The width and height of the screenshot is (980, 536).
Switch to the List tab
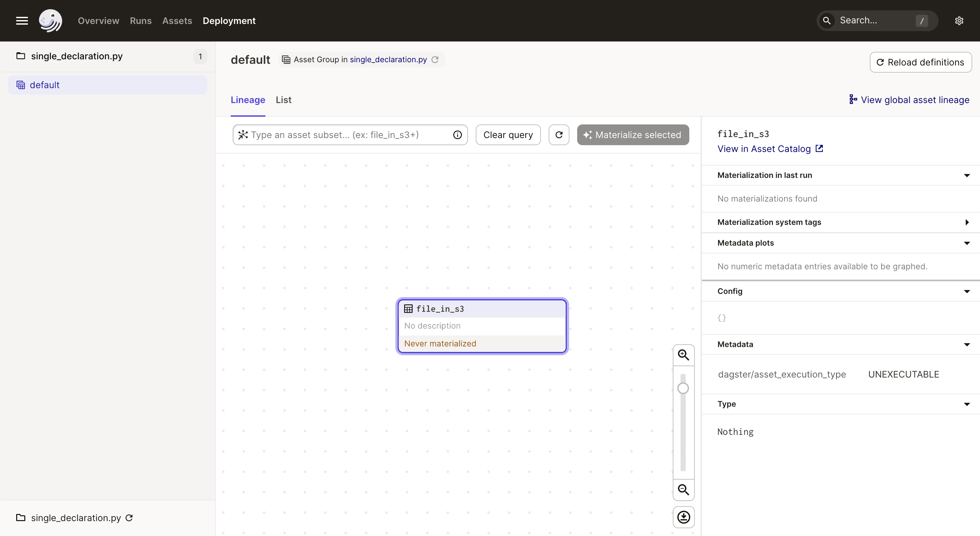click(x=283, y=100)
